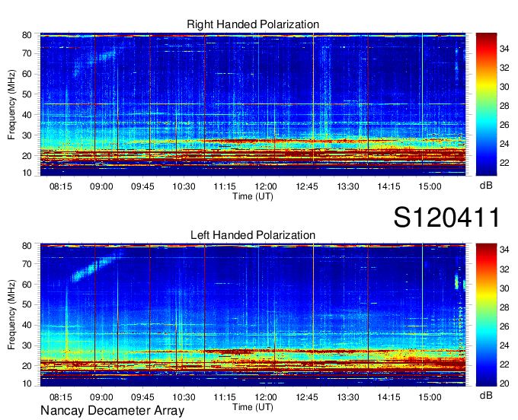The height and width of the screenshot is (420, 518).
Task: Click the "Right Handed Polarization" title
Action: [x=253, y=24]
